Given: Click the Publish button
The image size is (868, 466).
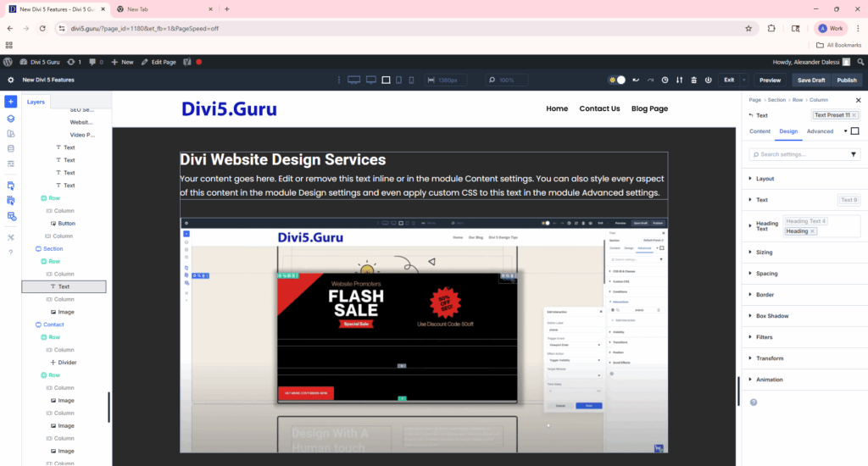Looking at the screenshot, I should 847,80.
